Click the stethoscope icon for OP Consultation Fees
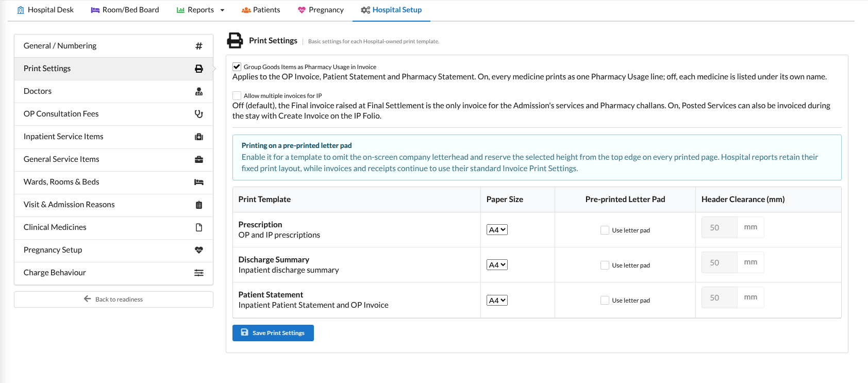This screenshot has height=383, width=868. pyautogui.click(x=199, y=114)
